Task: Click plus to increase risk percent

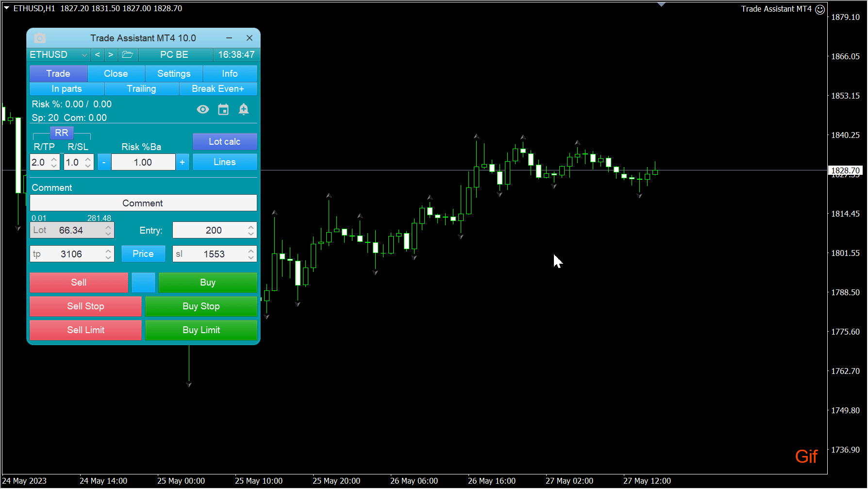Action: [182, 162]
